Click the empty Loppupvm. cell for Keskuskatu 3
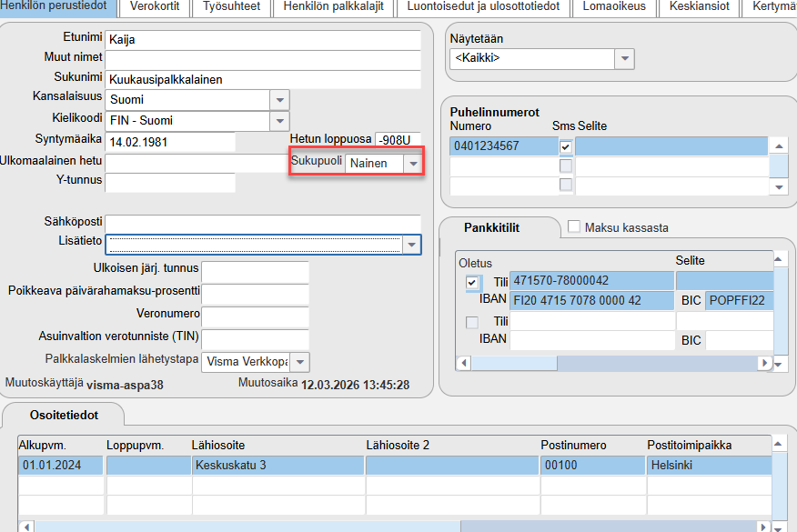Screen dimensions: 797x532 click(148, 466)
